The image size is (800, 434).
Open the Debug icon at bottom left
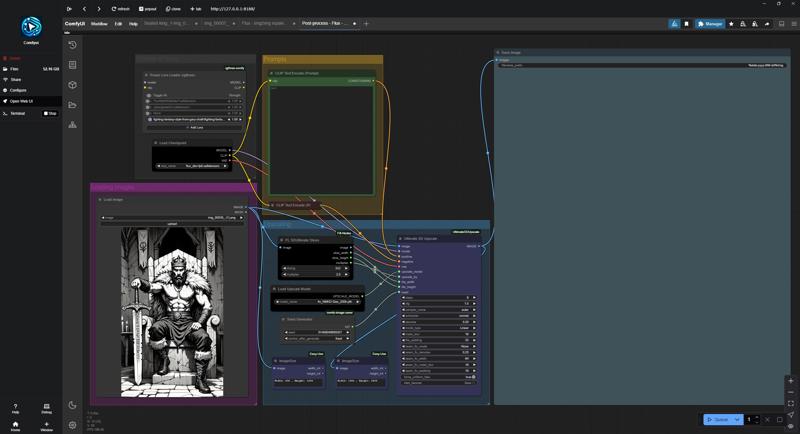[46, 408]
